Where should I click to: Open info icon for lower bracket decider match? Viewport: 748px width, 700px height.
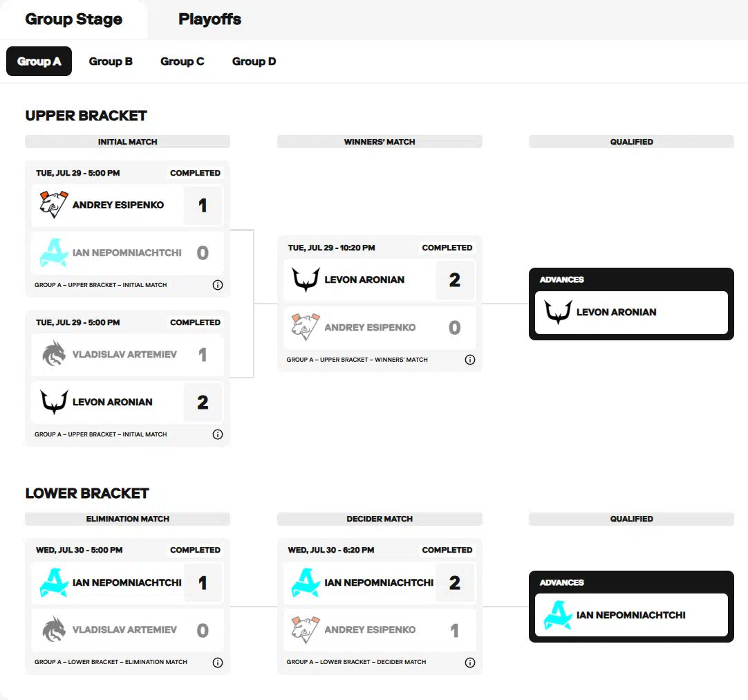tap(470, 663)
